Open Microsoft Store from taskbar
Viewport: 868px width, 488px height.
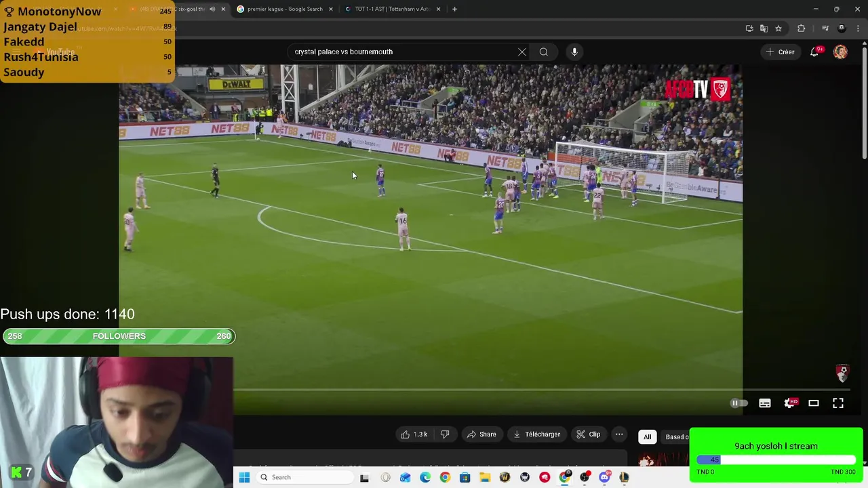(x=465, y=478)
